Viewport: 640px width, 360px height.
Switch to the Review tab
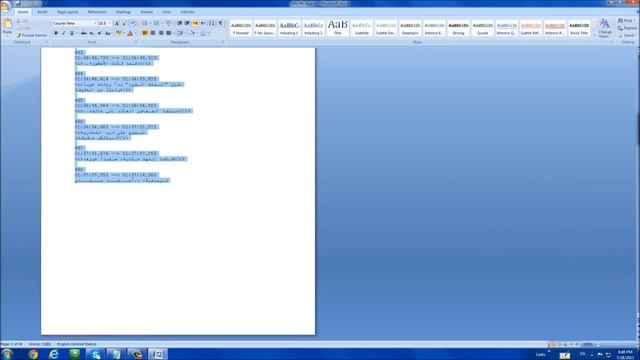[x=147, y=12]
